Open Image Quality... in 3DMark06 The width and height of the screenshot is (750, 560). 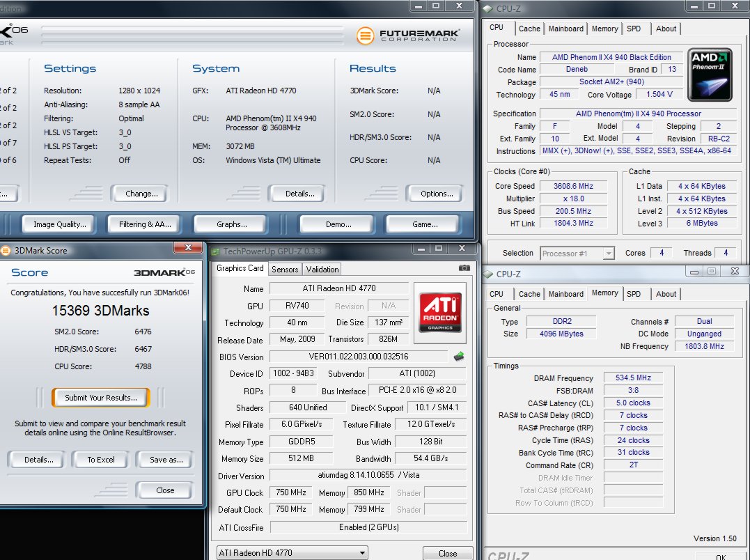pyautogui.click(x=58, y=224)
